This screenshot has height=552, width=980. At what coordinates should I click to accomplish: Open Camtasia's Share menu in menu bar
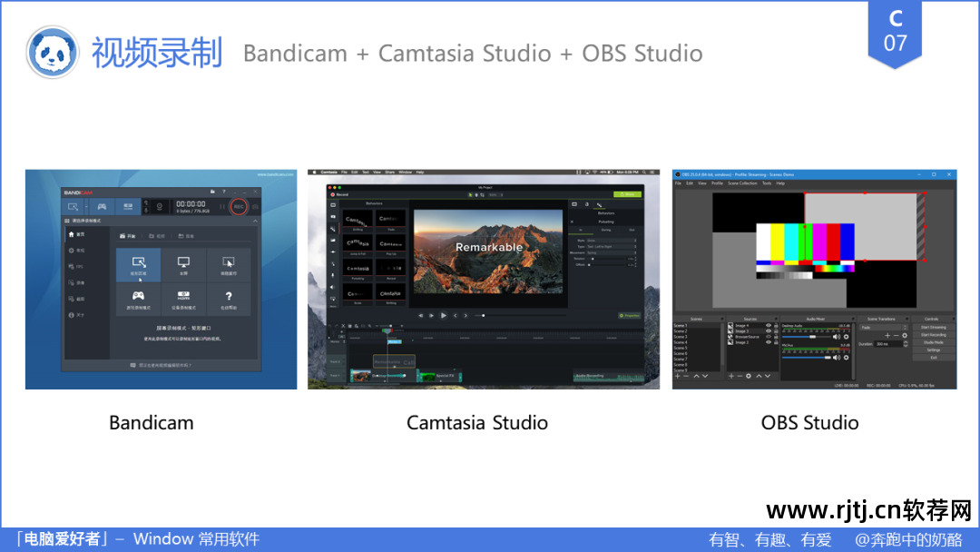pos(390,172)
